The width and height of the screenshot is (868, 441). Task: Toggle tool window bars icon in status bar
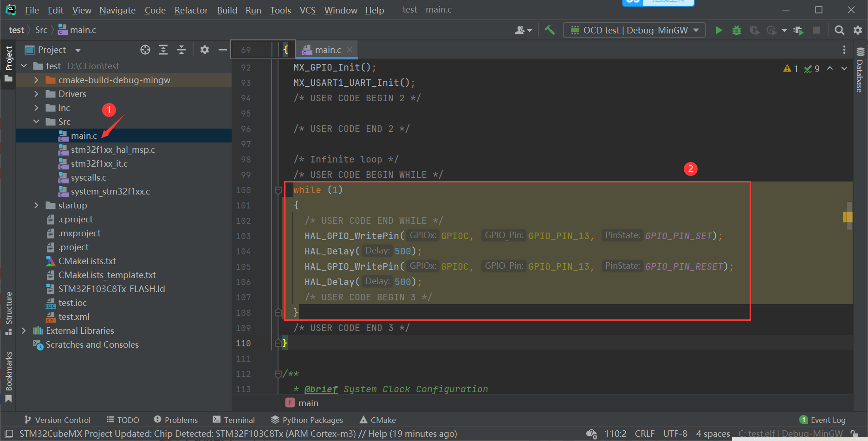(x=9, y=434)
